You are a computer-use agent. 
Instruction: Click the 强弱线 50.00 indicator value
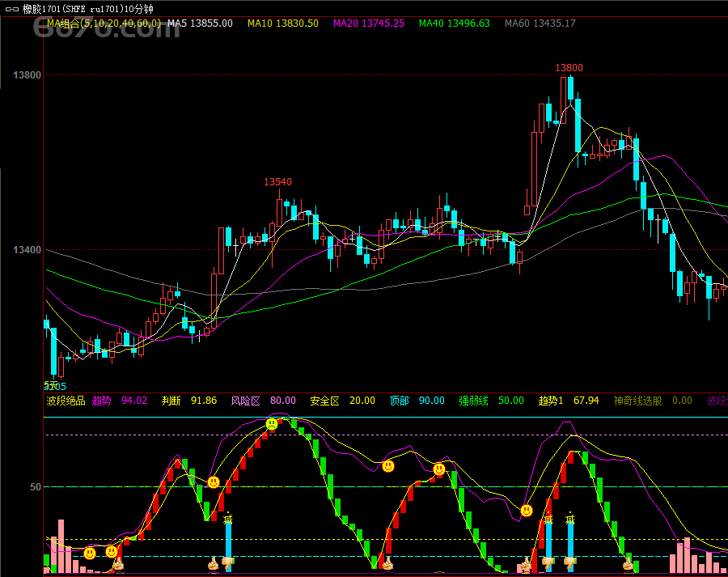[491, 401]
